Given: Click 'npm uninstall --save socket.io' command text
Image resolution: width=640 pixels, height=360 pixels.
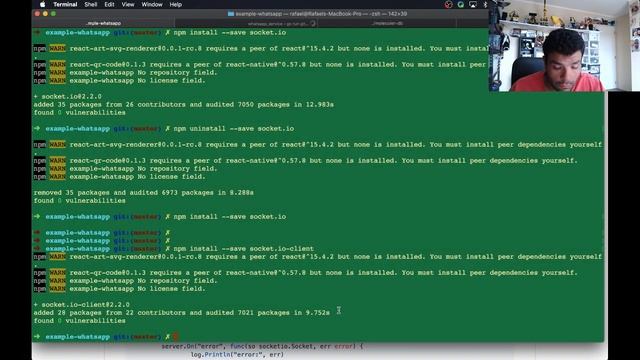Looking at the screenshot, I should (233, 129).
